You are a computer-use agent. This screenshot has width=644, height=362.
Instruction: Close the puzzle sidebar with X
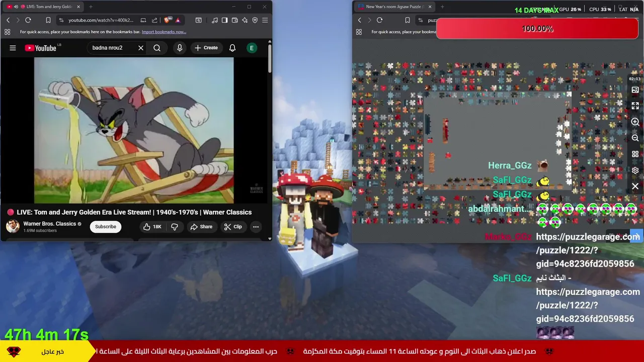(x=635, y=187)
